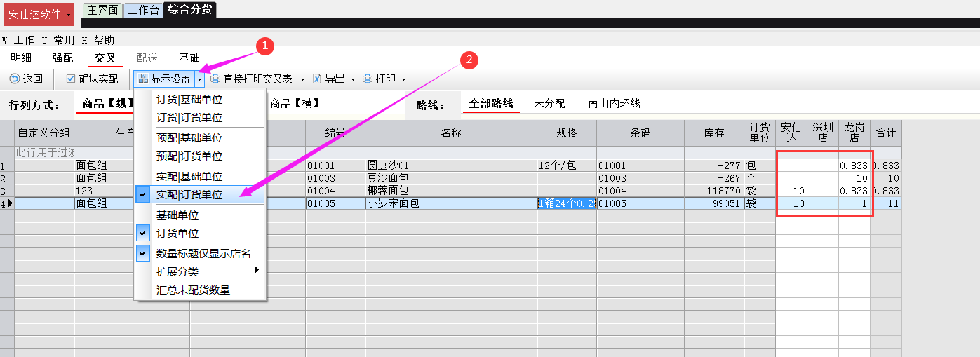Screen dimensions: 980x357
Task: Toggle 数量标题仅显示店名 menu option
Action: click(x=200, y=253)
